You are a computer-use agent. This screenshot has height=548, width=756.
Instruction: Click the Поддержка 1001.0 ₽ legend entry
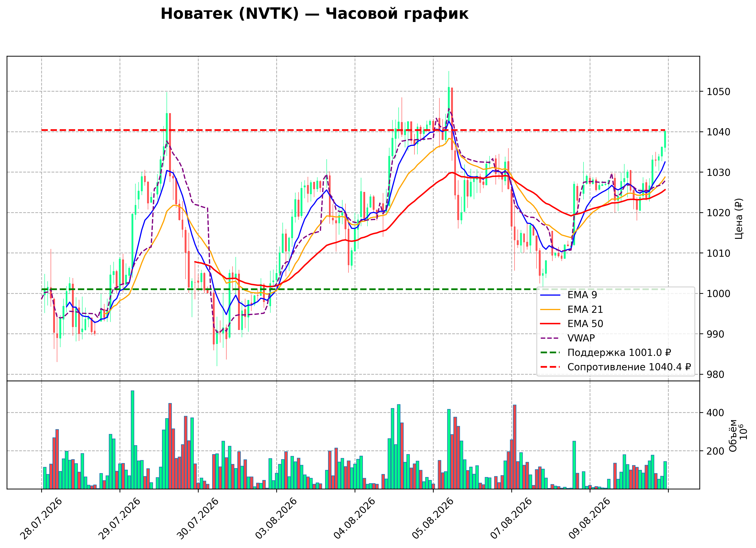(x=606, y=352)
